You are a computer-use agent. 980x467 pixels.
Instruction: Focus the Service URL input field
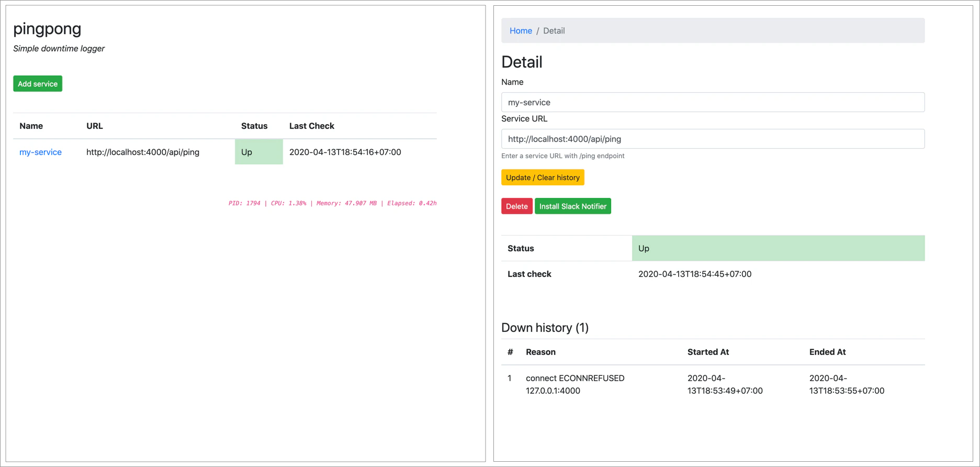coord(713,139)
